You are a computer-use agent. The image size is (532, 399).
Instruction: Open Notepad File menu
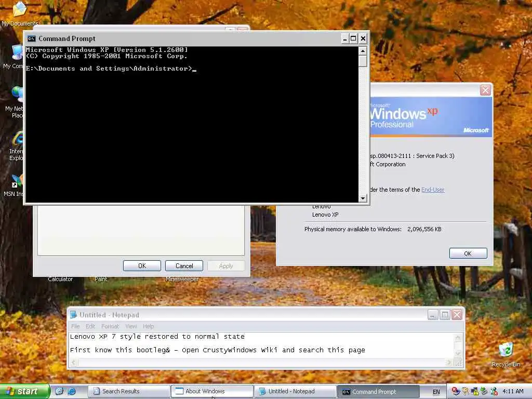pyautogui.click(x=75, y=326)
